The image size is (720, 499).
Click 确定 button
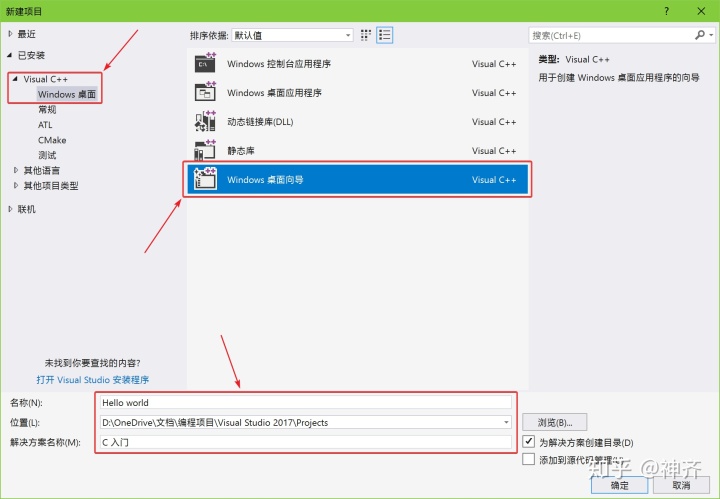coord(619,485)
